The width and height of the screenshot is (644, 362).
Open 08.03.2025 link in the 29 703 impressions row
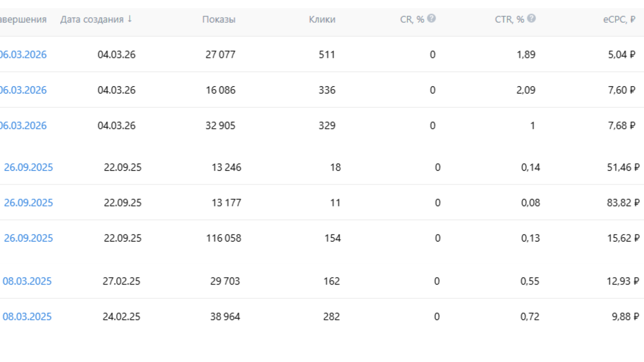[x=27, y=281]
